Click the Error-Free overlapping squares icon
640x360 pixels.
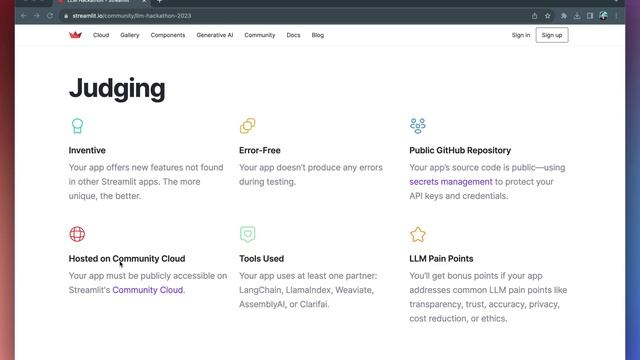pos(247,126)
